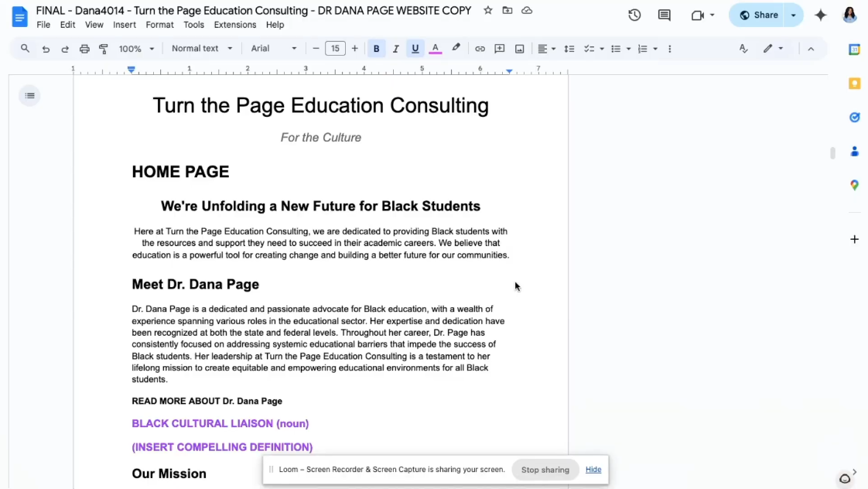Toggle underline formatting
Image resolution: width=868 pixels, height=489 pixels.
click(x=415, y=49)
